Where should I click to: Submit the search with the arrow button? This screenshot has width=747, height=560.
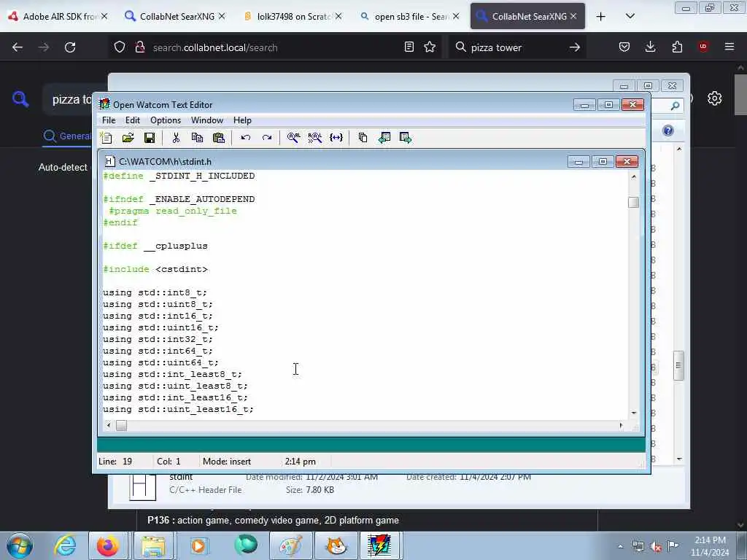click(x=575, y=47)
